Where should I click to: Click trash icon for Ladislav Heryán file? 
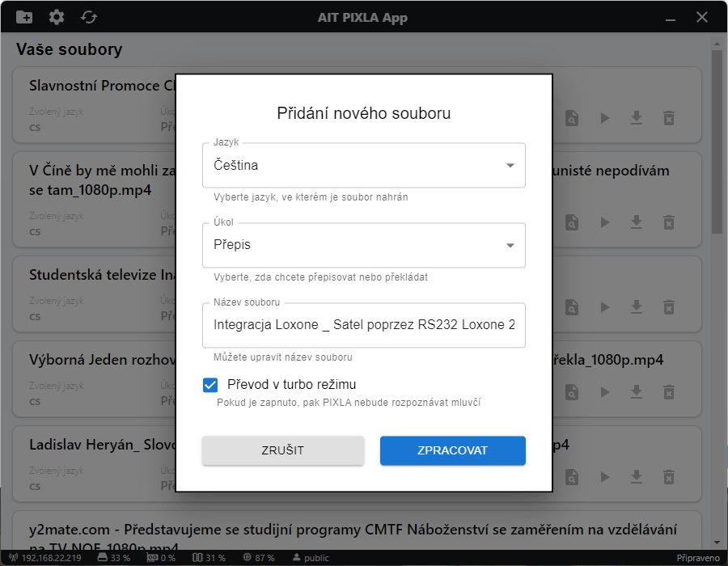click(669, 477)
